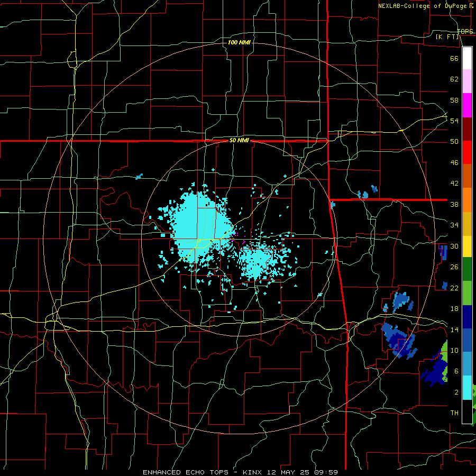Click the dark orange legend swatch
The width and height of the screenshot is (476, 476).
click(467, 176)
